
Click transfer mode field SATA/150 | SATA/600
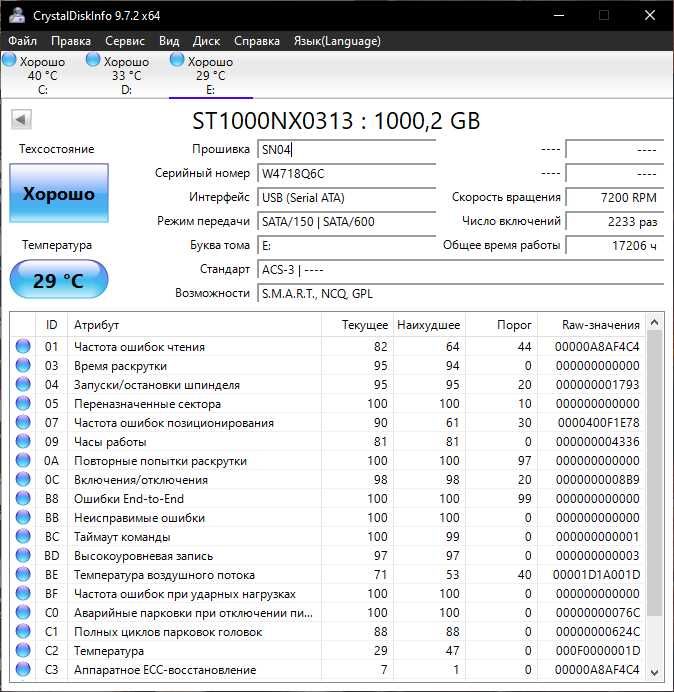point(346,221)
